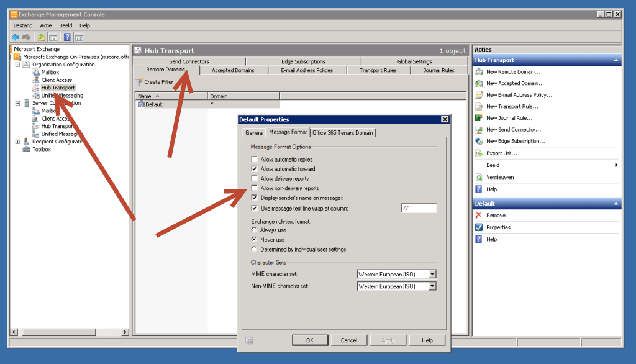636x364 pixels.
Task: Click the Up one level toolbar icon
Action: point(42,37)
